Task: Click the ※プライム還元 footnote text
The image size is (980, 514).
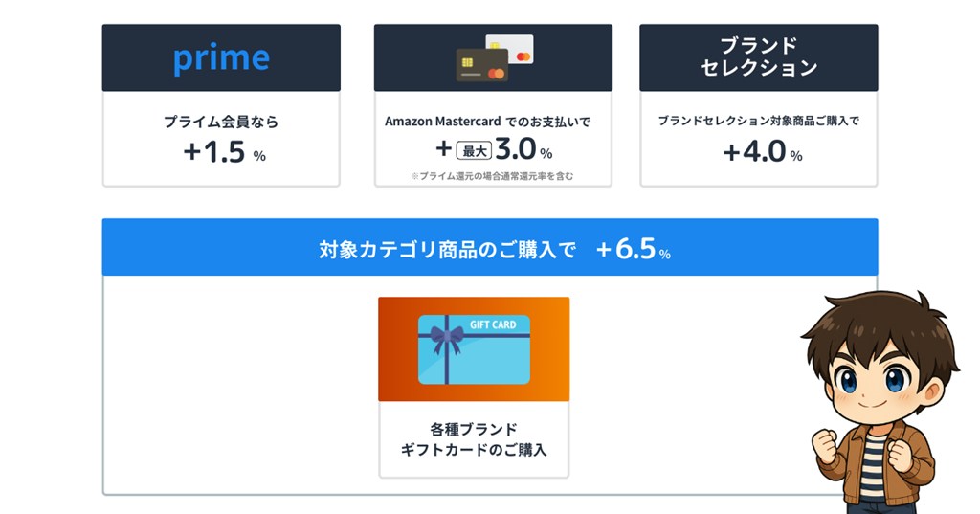Action: pos(493,176)
